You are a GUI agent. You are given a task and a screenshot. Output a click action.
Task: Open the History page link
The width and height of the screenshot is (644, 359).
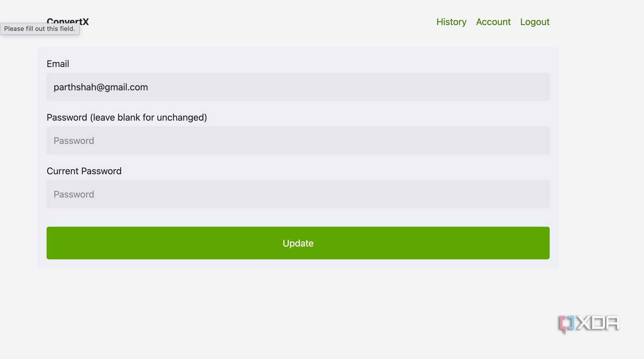coord(451,22)
